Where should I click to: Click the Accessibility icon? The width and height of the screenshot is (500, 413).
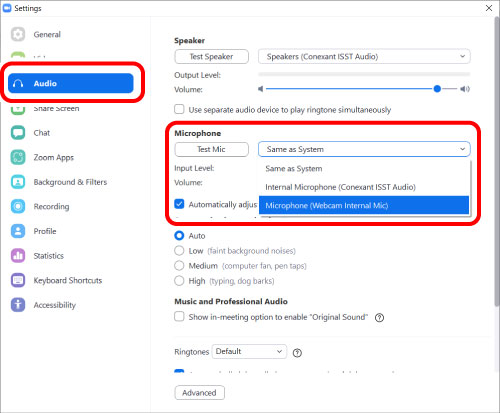18,305
